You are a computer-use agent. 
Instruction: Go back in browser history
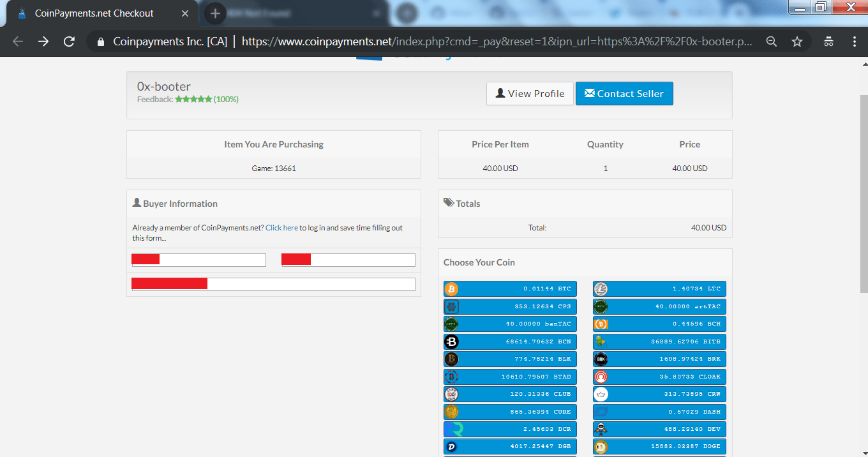[x=17, y=41]
